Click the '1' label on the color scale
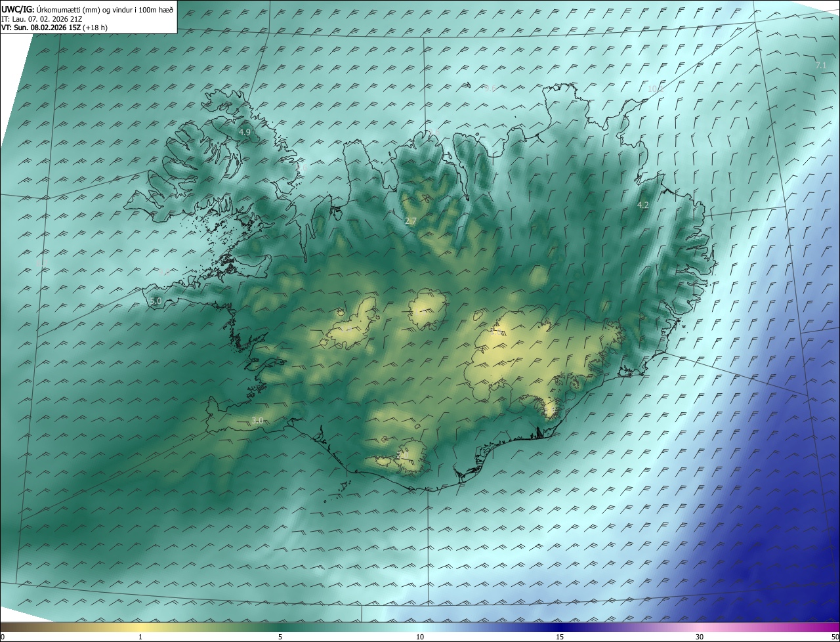 point(140,637)
